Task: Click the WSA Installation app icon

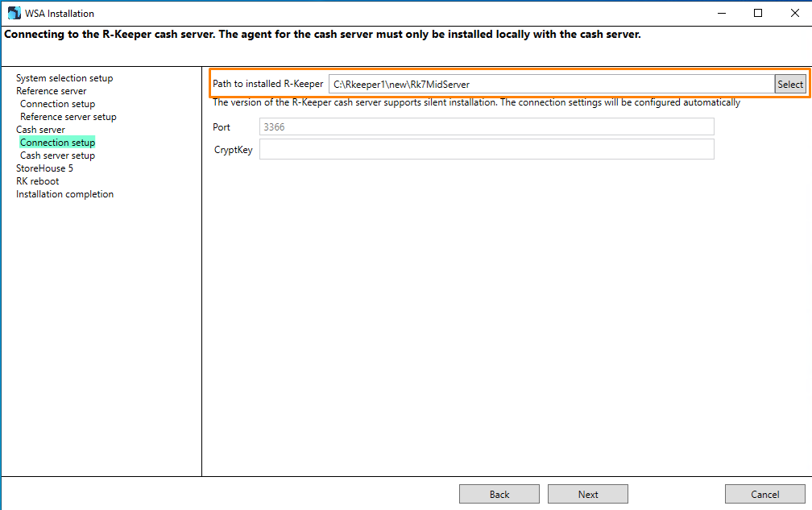Action: tap(14, 13)
